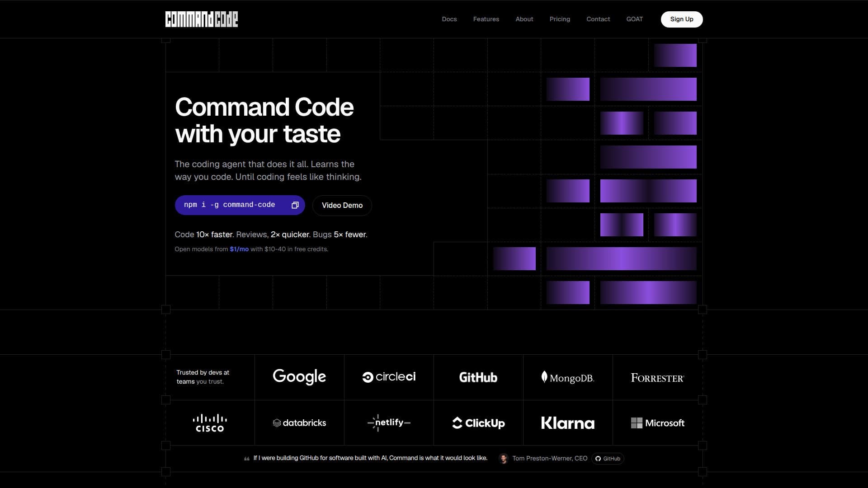
Task: Select Tom Preston-Werner's avatar photo
Action: 504,459
